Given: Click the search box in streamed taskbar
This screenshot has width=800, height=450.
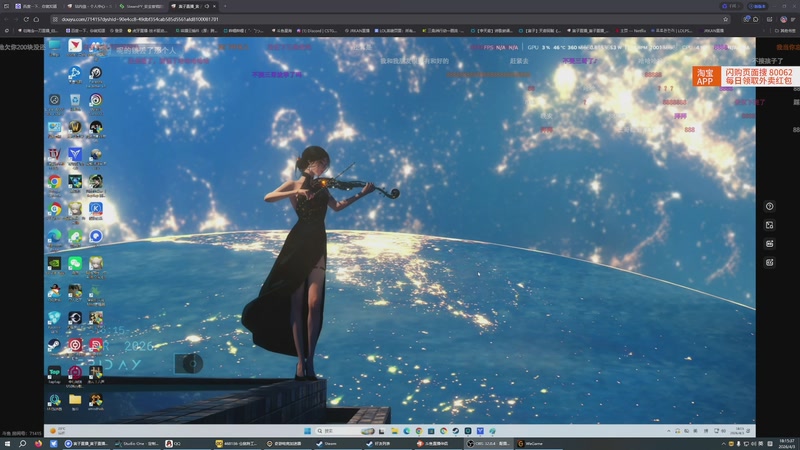Looking at the screenshot, I should point(344,431).
